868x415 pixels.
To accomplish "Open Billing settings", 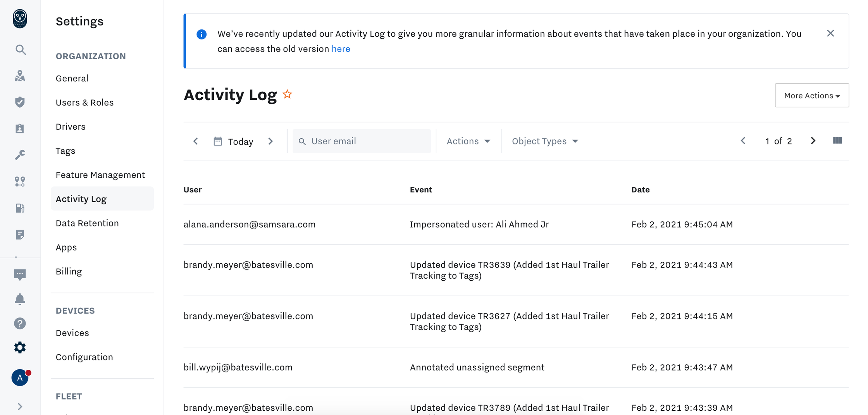I will pos(69,271).
